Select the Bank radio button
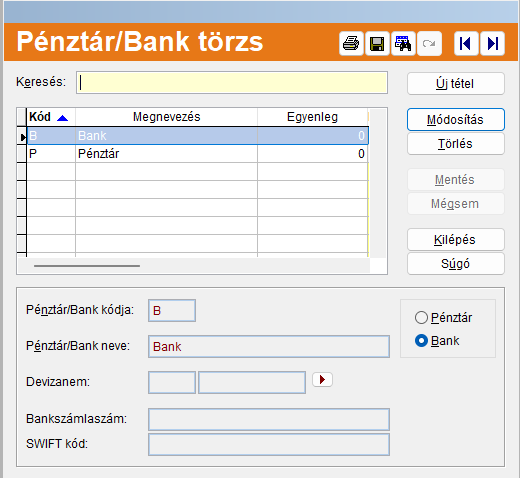The height and width of the screenshot is (478, 520). tap(421, 341)
